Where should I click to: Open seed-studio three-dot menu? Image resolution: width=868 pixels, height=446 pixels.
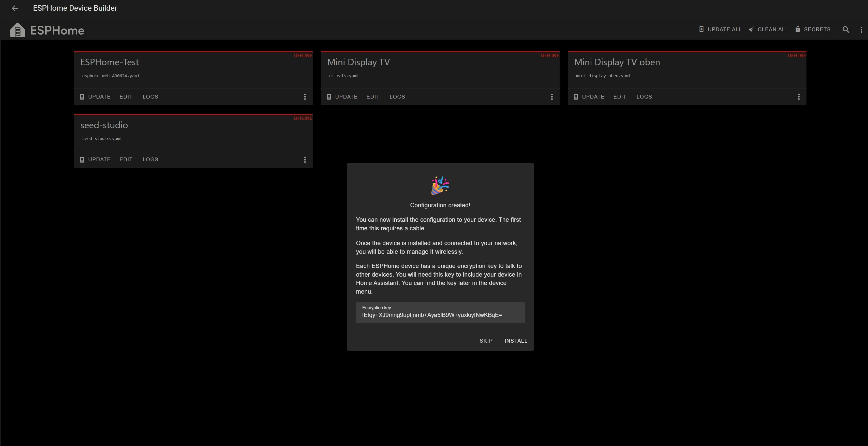305,160
